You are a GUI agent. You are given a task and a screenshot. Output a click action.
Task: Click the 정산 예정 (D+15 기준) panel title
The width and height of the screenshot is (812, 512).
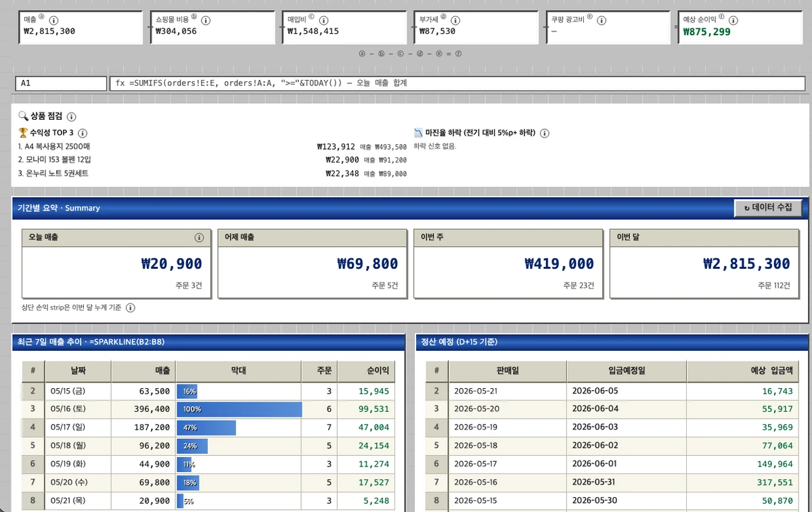tap(612, 342)
